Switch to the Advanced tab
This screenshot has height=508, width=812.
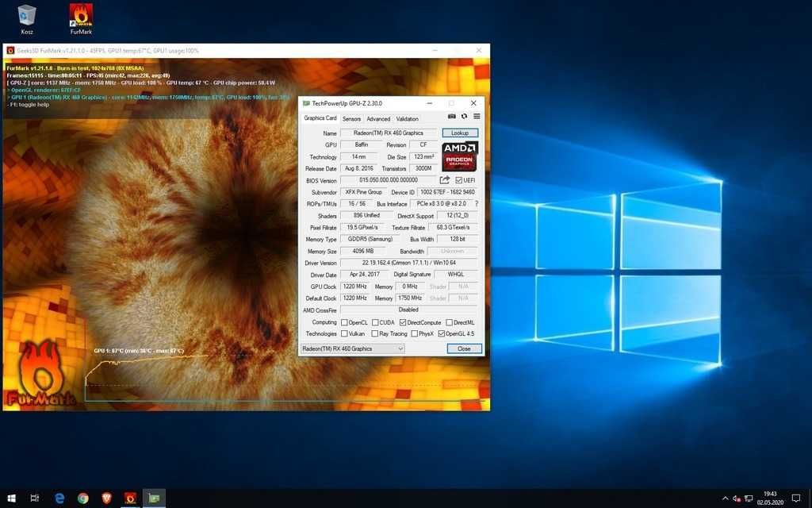(x=378, y=119)
